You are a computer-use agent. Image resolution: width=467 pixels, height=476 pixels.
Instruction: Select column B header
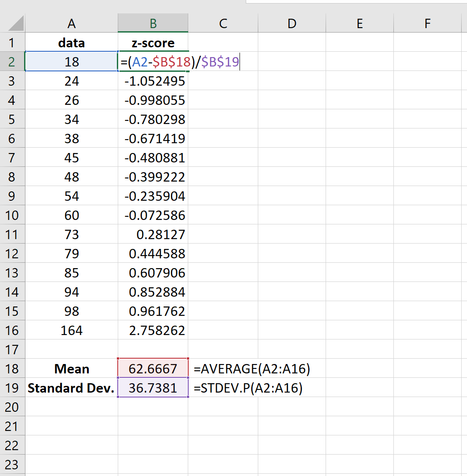(153, 23)
